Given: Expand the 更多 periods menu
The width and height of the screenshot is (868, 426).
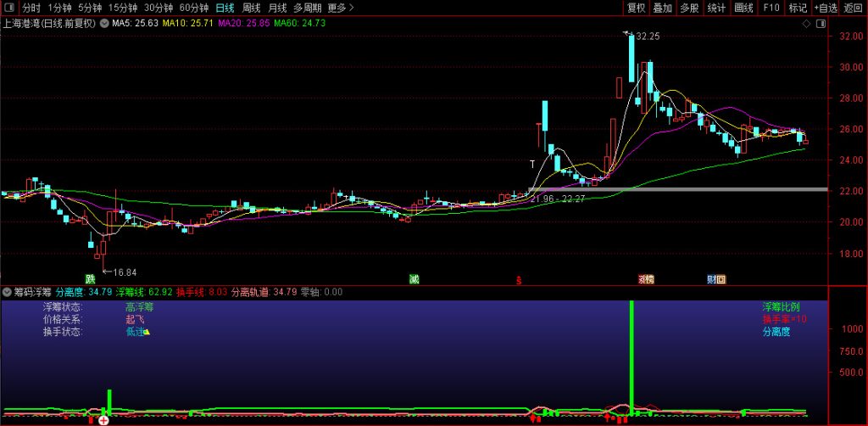Looking at the screenshot, I should point(340,8).
